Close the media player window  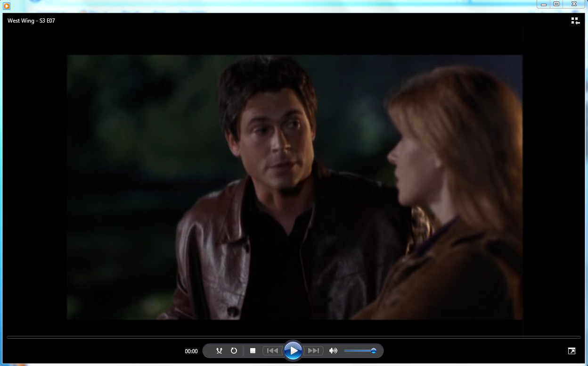[574, 4]
